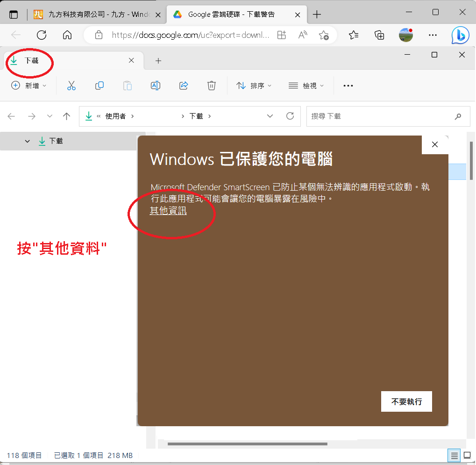476x465 pixels.
Task: Close the 九方科技有限公司 browser tab
Action: (x=158, y=14)
